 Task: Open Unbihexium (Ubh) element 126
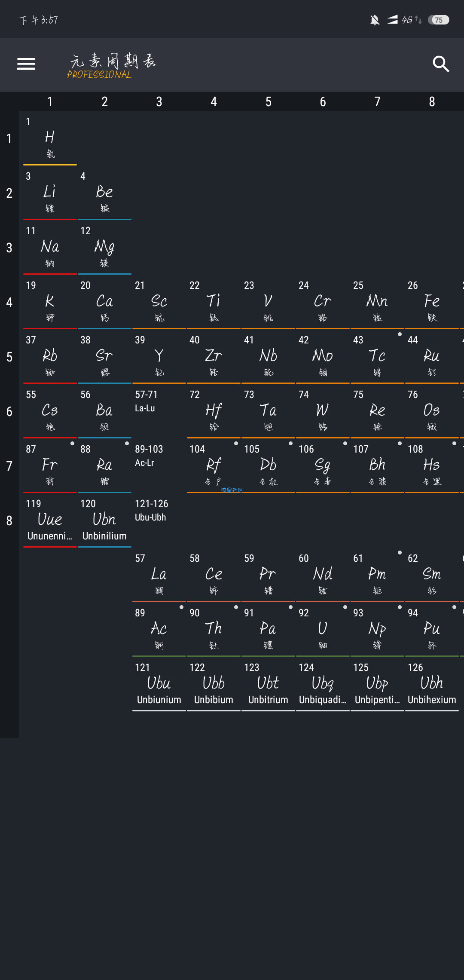(432, 684)
